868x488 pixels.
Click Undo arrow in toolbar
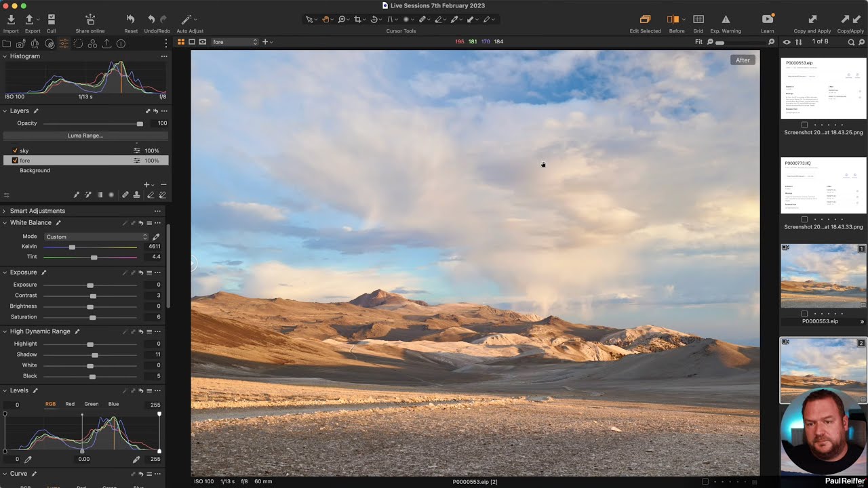coord(151,20)
